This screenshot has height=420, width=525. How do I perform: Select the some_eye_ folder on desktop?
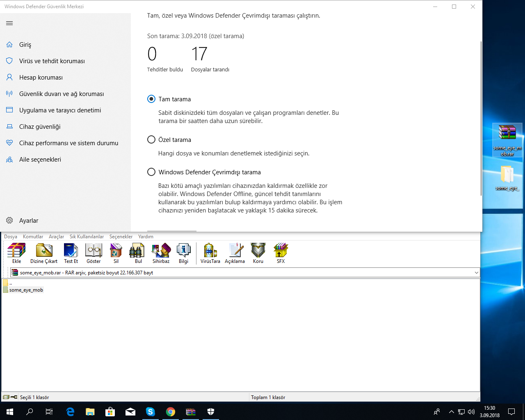pos(507,178)
